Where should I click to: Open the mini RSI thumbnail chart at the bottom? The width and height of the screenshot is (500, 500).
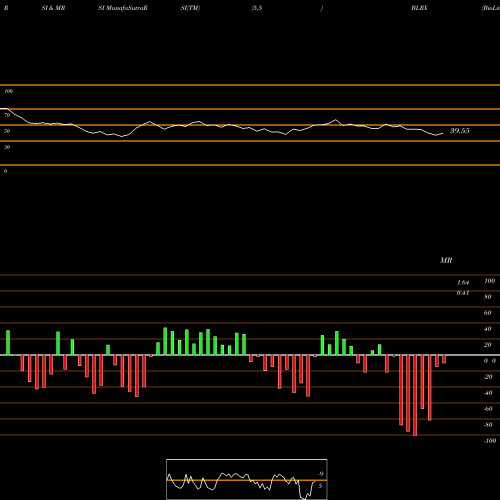(247, 479)
